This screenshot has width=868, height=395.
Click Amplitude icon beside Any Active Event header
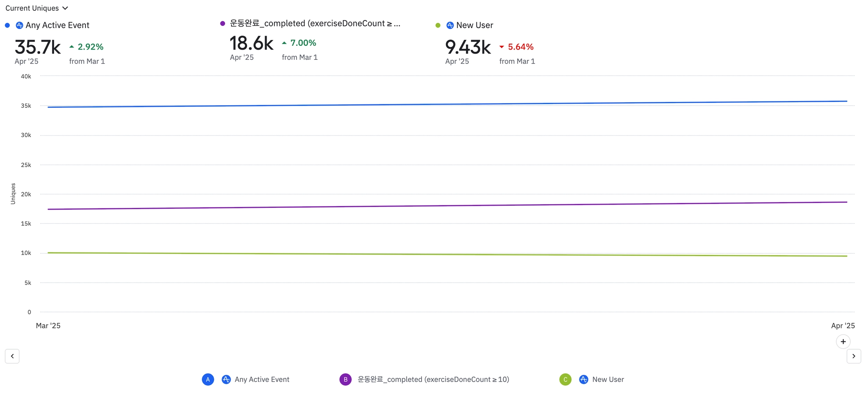(x=19, y=25)
